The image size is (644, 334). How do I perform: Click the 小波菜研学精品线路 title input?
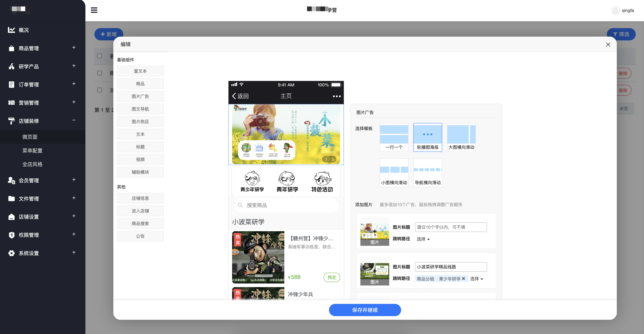coord(451,267)
